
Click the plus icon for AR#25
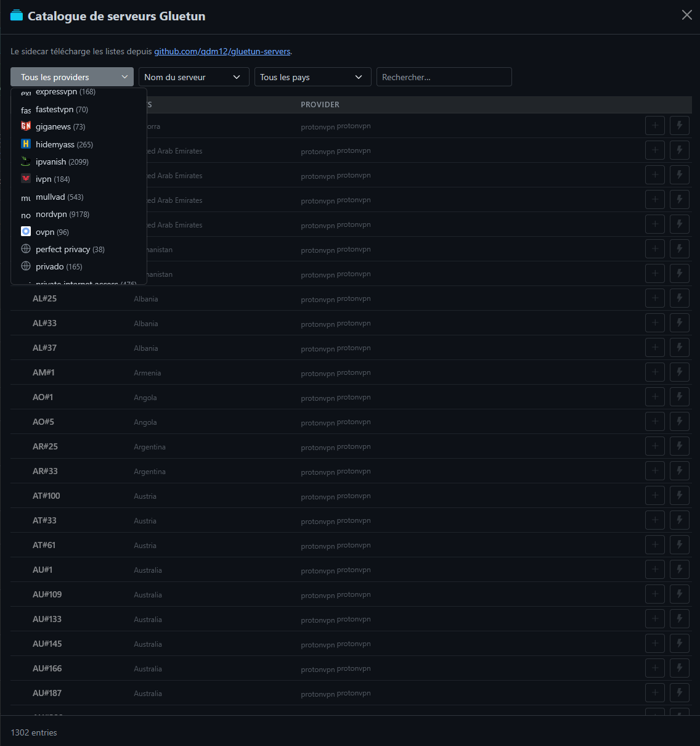pos(655,446)
